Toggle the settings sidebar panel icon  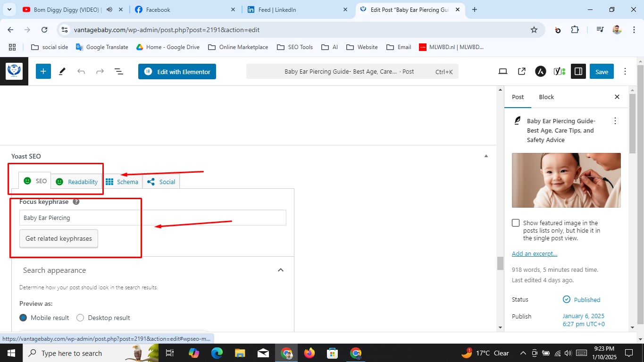point(578,71)
